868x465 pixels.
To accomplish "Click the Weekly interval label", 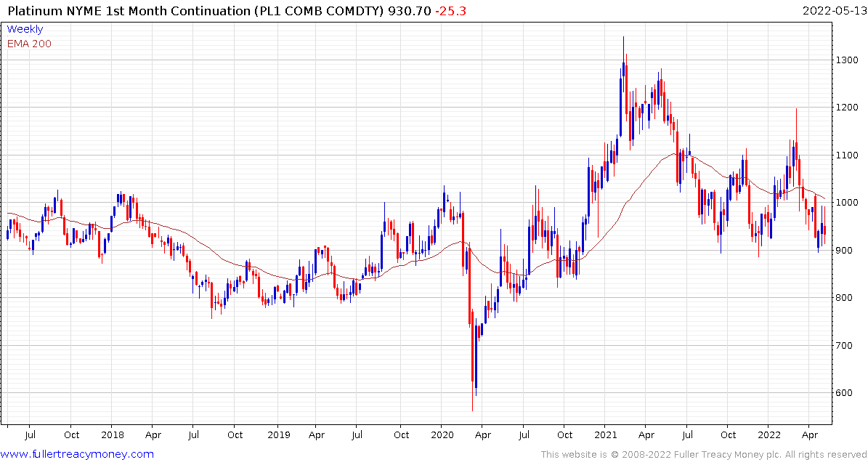I will point(25,29).
